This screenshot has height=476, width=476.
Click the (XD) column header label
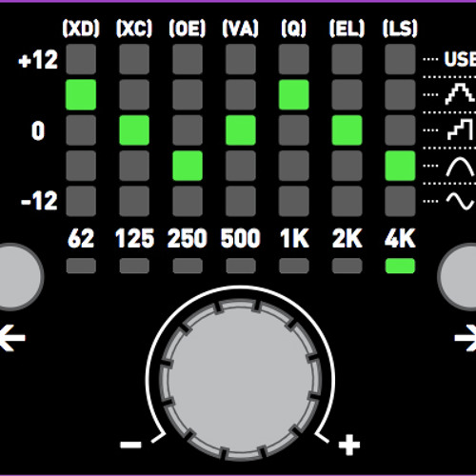[x=81, y=29]
